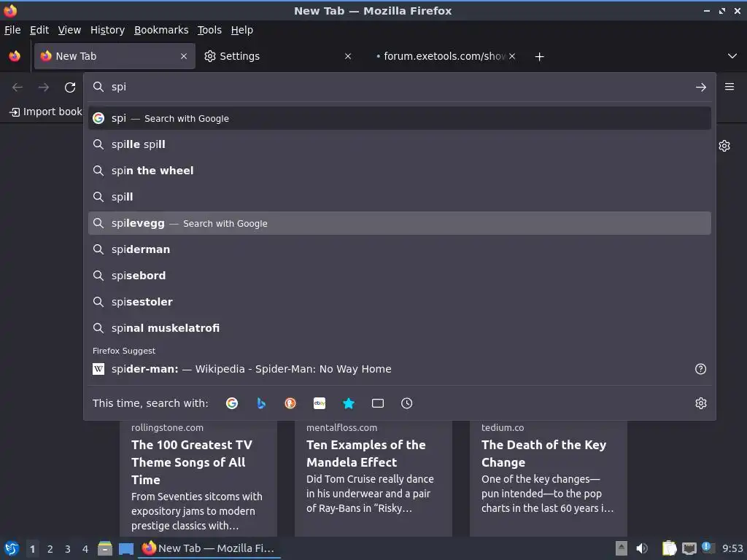Click the volume speaker icon in system tray
Screen dimensions: 747x560
click(x=642, y=548)
